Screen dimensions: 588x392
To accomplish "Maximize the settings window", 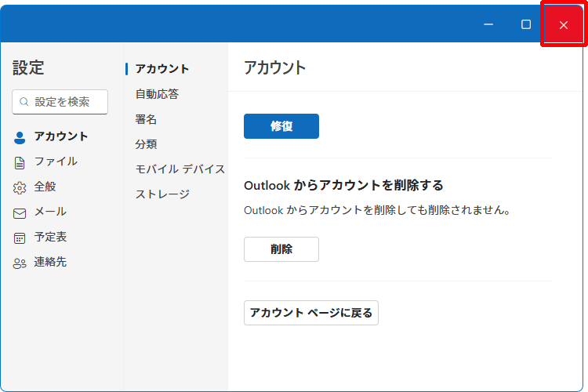I will tap(526, 24).
